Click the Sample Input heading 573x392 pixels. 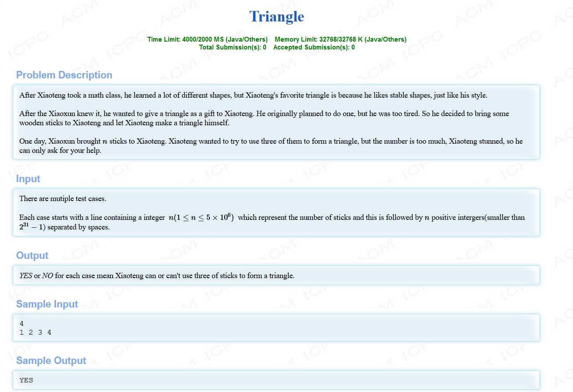click(47, 304)
